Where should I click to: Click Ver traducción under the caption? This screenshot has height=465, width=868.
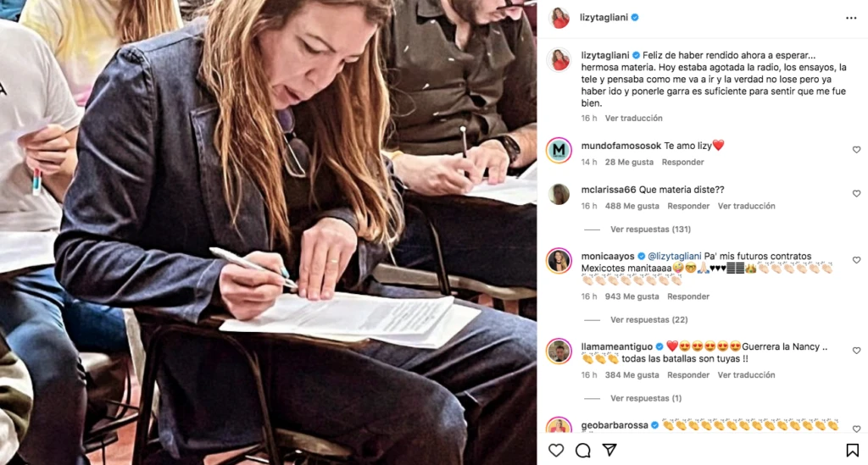tap(633, 119)
